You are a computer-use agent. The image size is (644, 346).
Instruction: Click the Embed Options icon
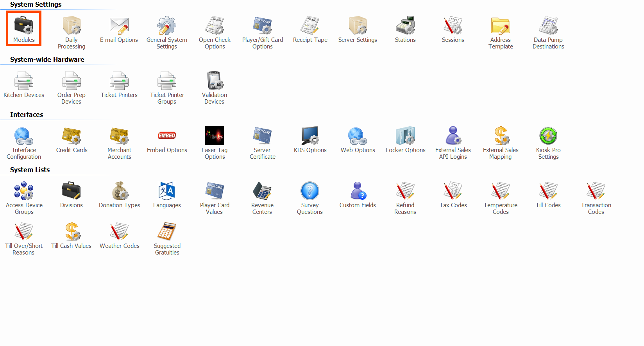coord(167,136)
